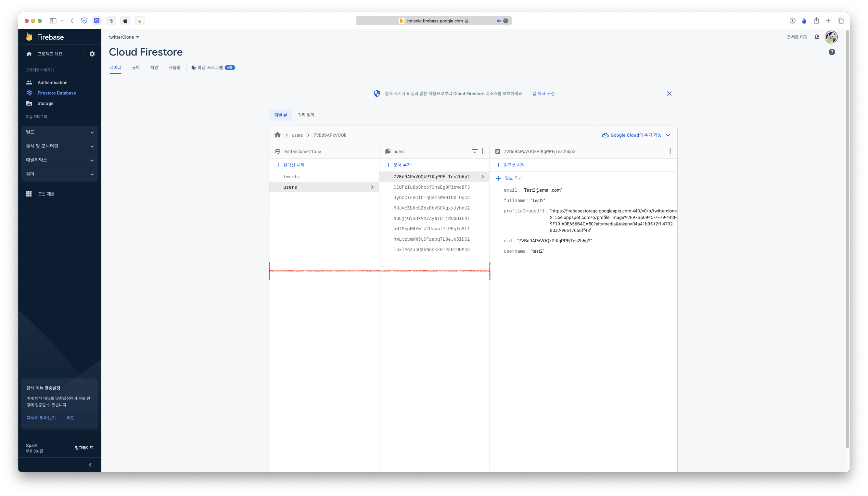Open users collection three-dot menu
The image size is (868, 496).
point(482,151)
